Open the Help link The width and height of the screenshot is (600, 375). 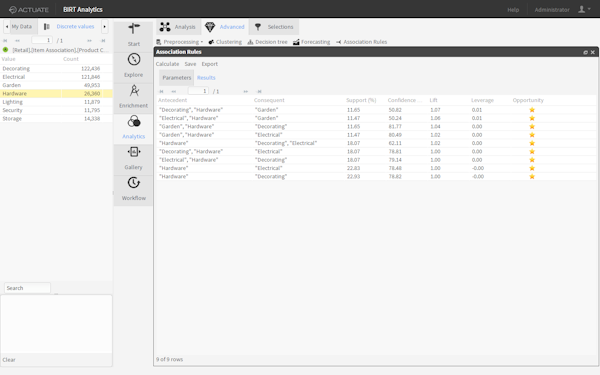point(513,10)
